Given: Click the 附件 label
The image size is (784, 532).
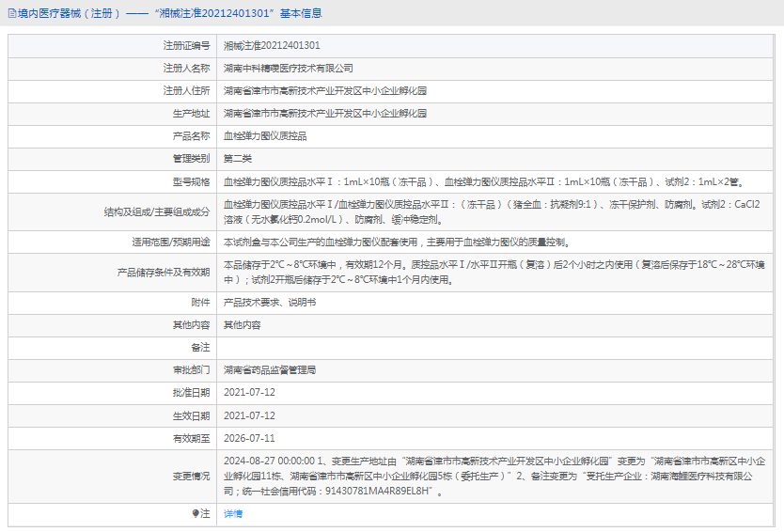Looking at the screenshot, I should point(200,303).
